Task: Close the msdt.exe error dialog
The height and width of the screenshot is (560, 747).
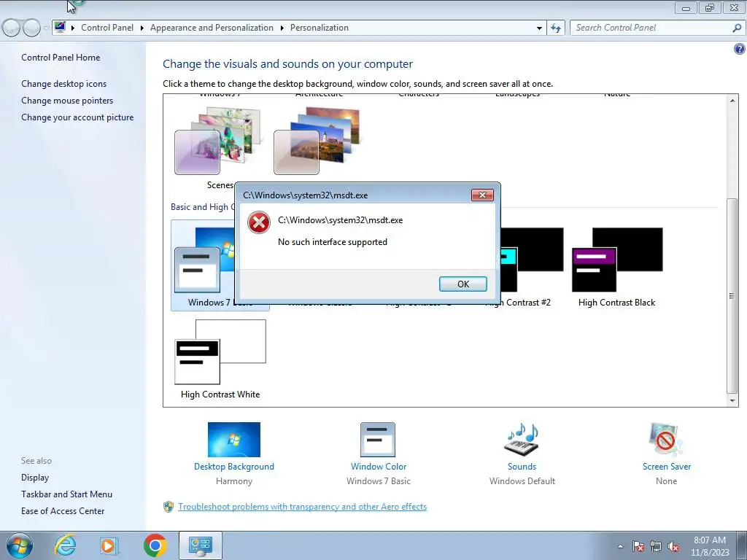Action: coord(482,195)
